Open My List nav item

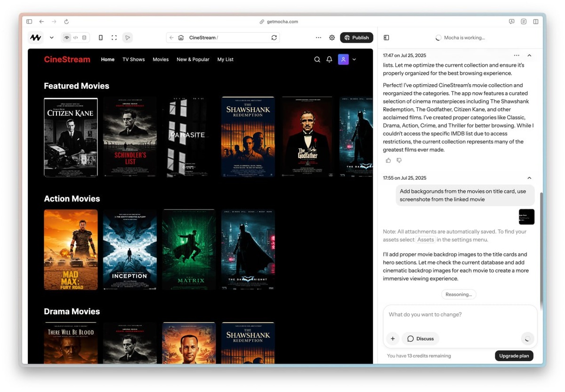(x=226, y=59)
